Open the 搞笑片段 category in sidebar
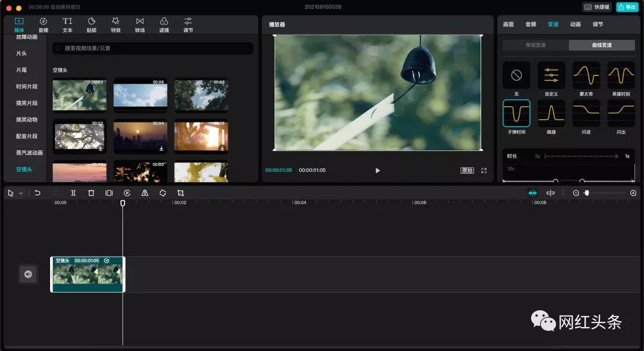Screen dimensions: 644x351 [x=27, y=103]
